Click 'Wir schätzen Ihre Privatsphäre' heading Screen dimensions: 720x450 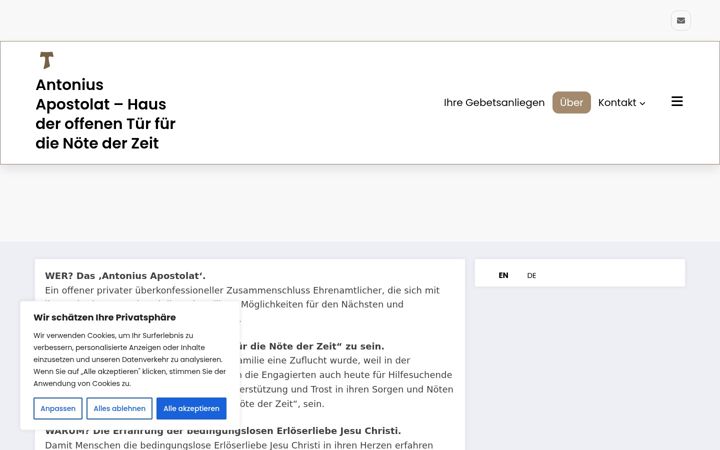[x=105, y=317]
